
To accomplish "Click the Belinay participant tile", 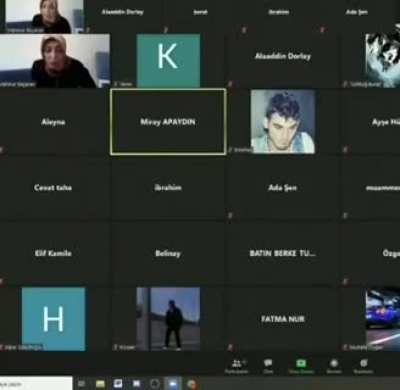I will pos(168,253).
